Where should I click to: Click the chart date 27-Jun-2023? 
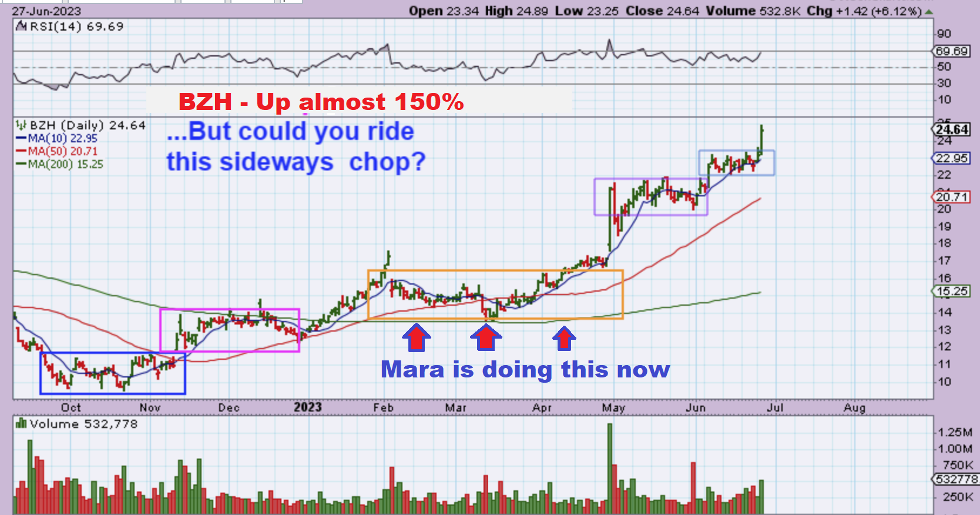[x=46, y=11]
